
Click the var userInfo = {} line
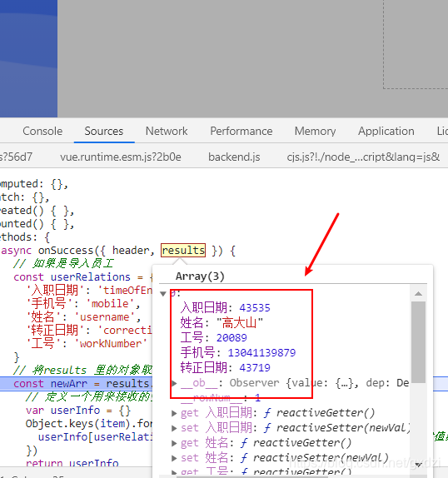pos(78,411)
